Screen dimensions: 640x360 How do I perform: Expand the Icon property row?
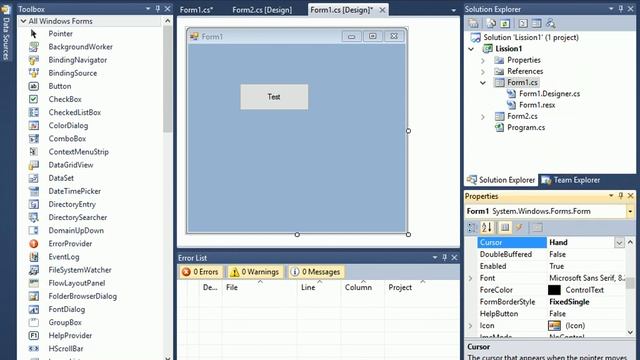(x=470, y=326)
